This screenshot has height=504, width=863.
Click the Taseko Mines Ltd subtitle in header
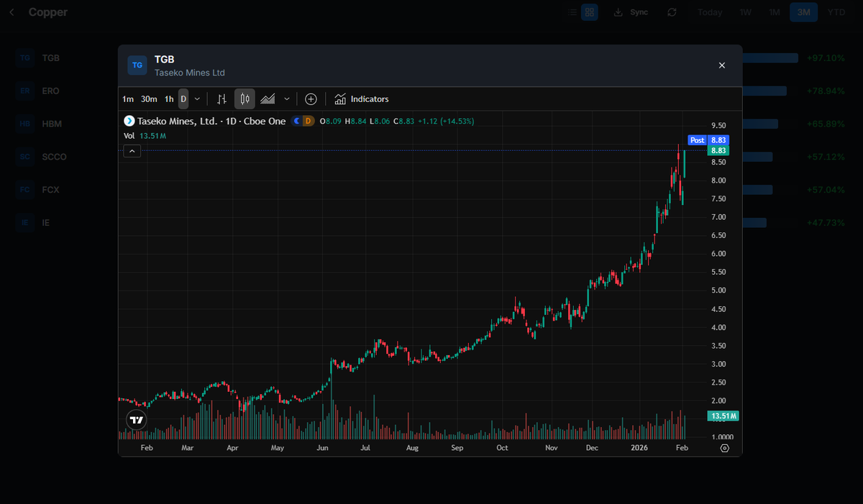tap(190, 73)
